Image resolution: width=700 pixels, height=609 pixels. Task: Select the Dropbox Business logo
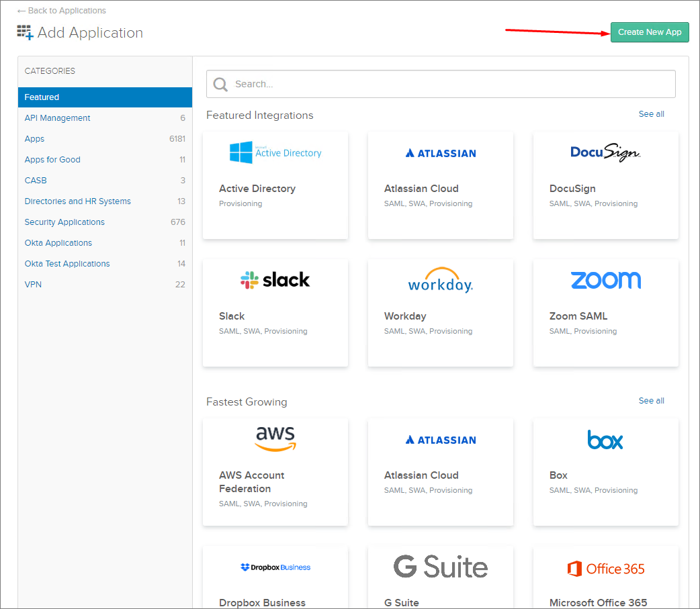pos(275,567)
